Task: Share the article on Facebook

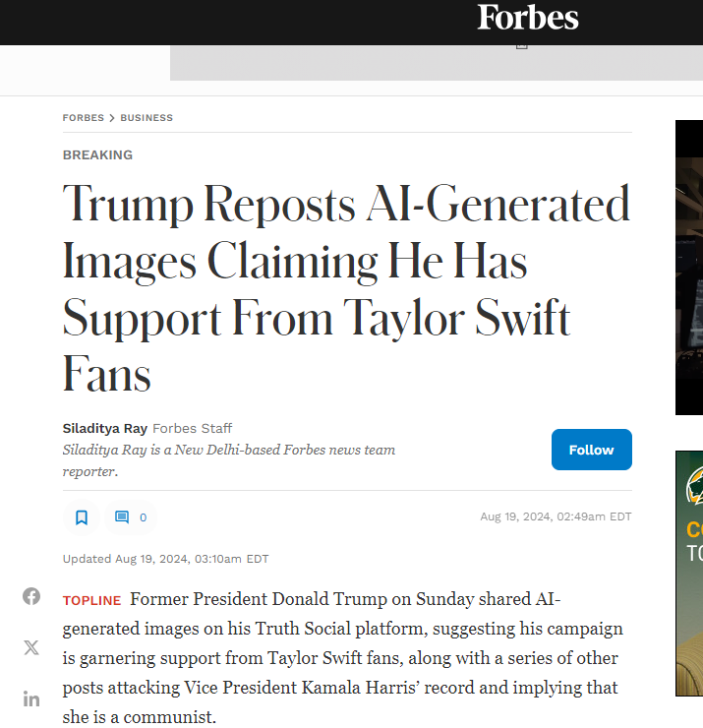Action: 31,596
